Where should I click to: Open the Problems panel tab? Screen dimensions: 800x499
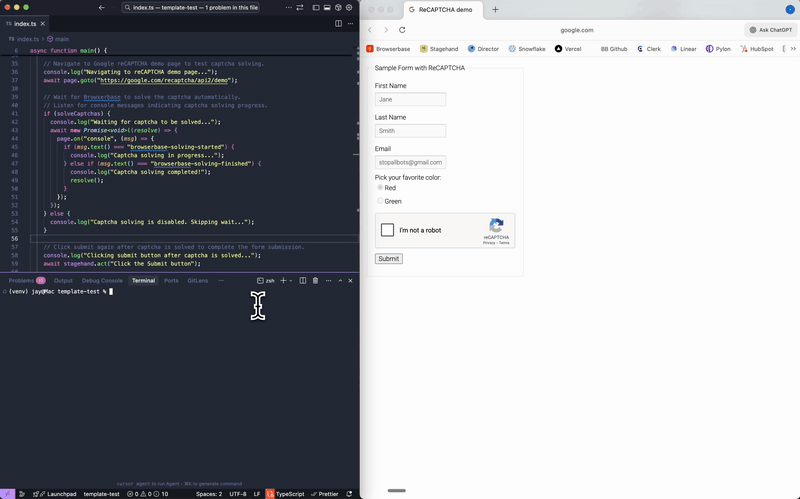[x=22, y=281]
